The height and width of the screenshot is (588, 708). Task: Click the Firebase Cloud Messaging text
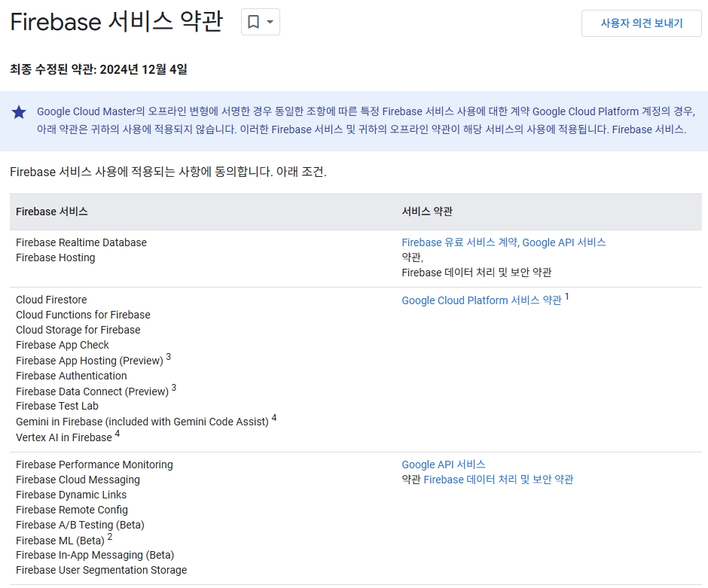point(78,480)
